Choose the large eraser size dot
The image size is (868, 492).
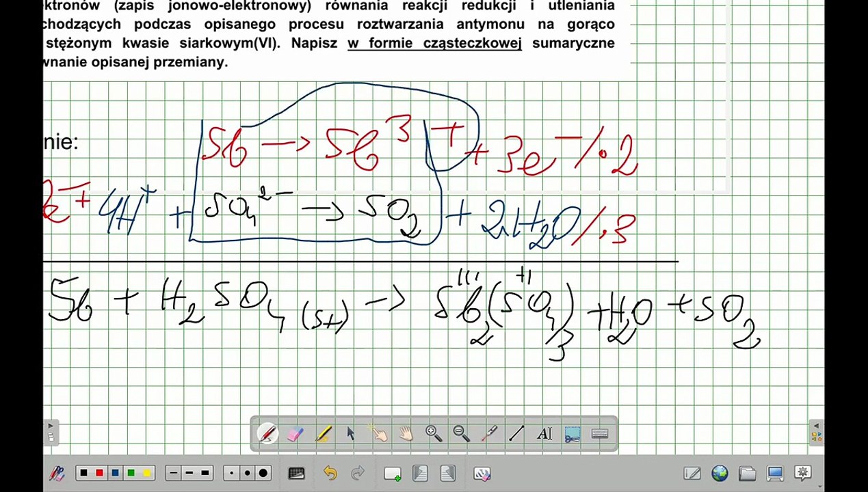point(263,473)
